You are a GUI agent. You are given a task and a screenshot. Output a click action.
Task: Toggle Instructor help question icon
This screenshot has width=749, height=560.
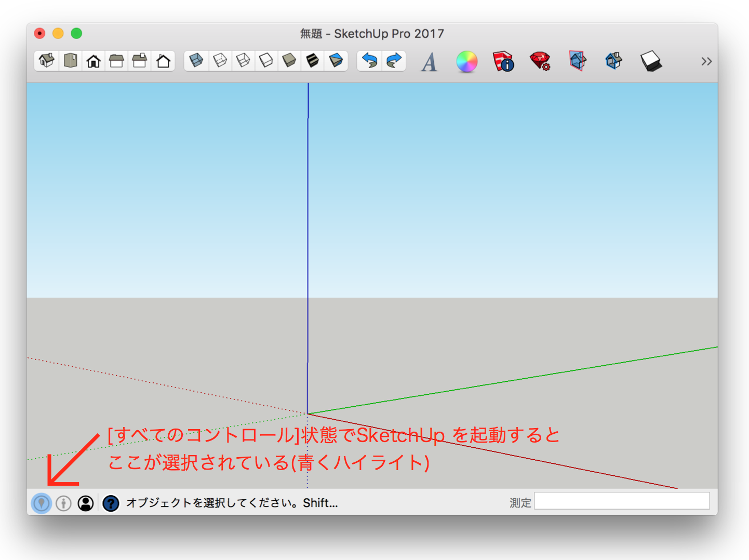pyautogui.click(x=111, y=503)
